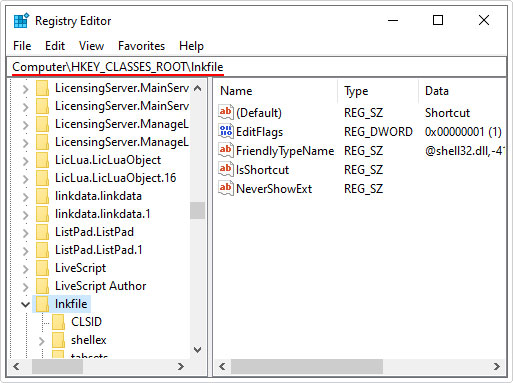Viewport: 513px width, 383px height.
Task: Expand the linkdata.linkdata.1 key
Action: [26, 215]
